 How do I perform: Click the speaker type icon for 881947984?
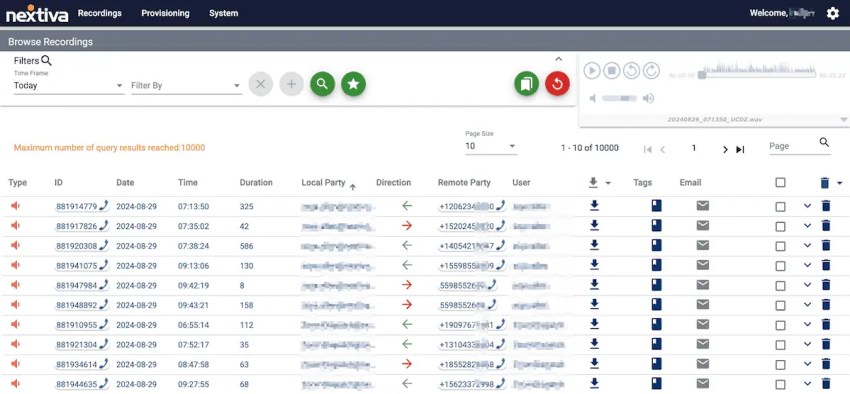click(x=15, y=285)
